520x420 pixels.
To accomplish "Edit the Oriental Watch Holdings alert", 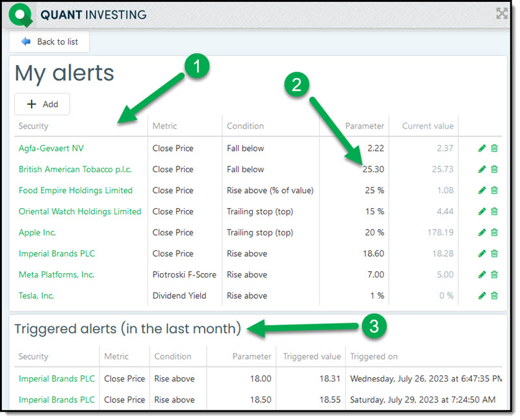I will point(482,212).
